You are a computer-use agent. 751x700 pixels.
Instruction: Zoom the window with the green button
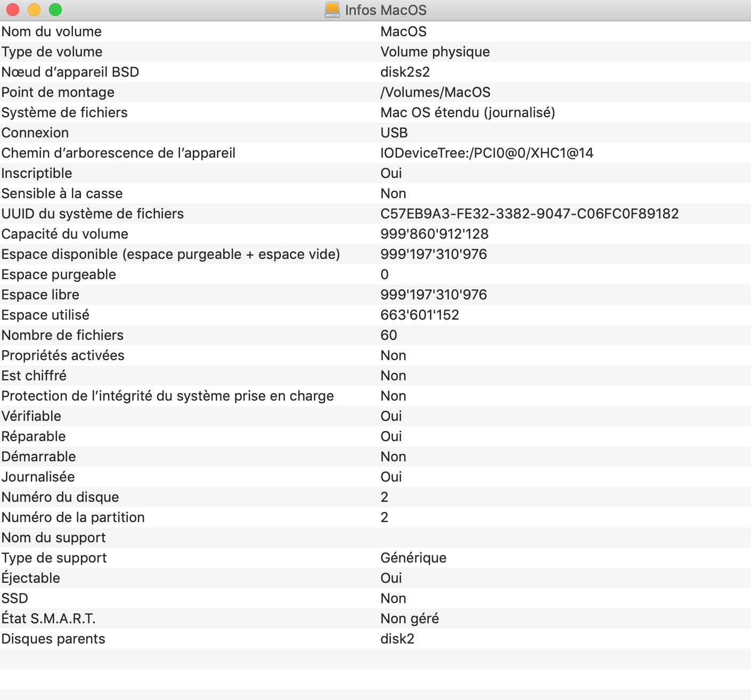point(55,10)
